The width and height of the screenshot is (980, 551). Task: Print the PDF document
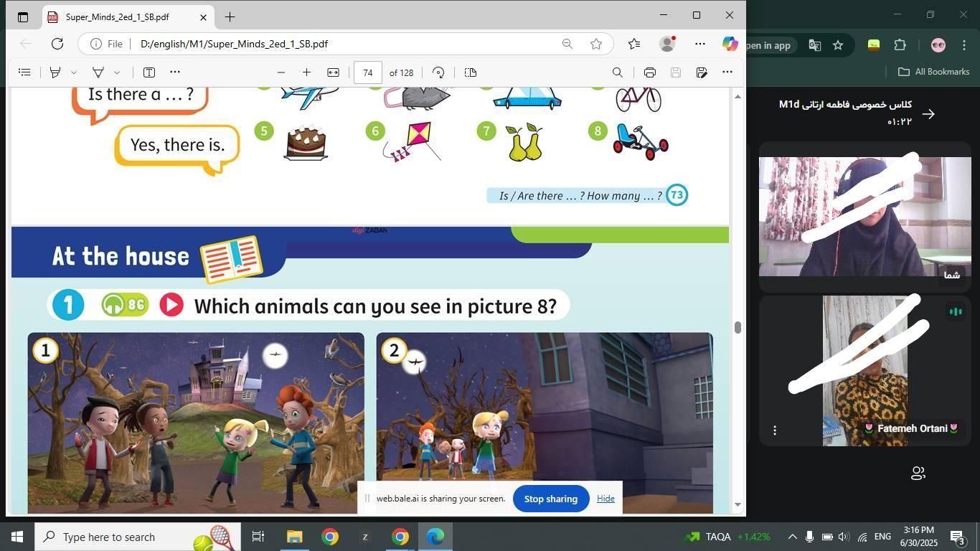click(x=649, y=72)
